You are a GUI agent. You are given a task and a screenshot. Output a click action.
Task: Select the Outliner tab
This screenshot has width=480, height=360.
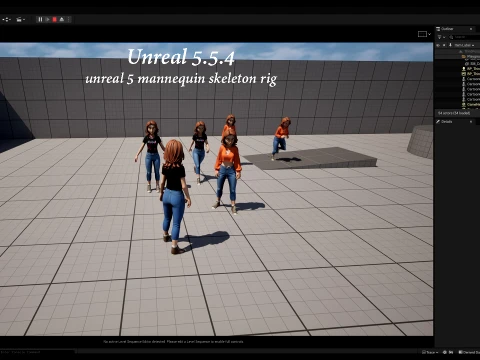point(447,29)
